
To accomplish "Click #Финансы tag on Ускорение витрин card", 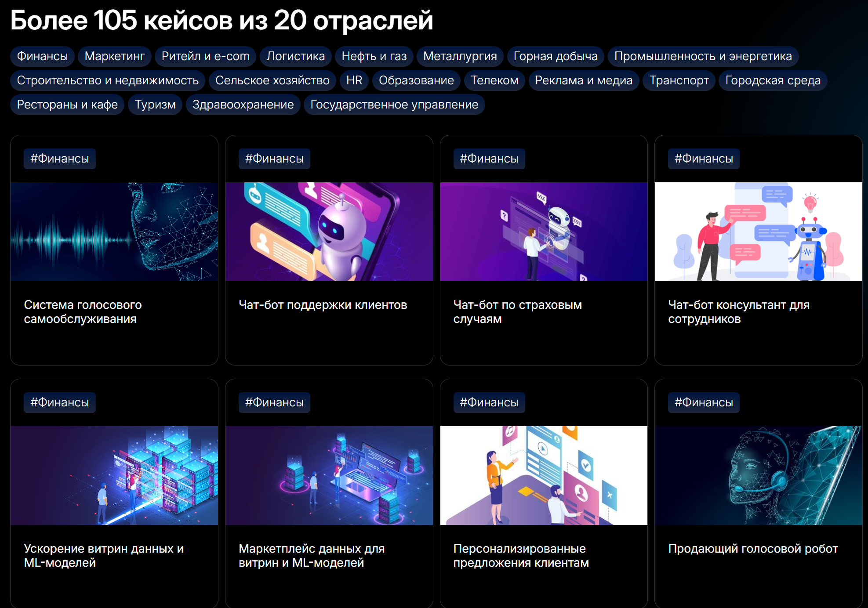I will pos(60,402).
